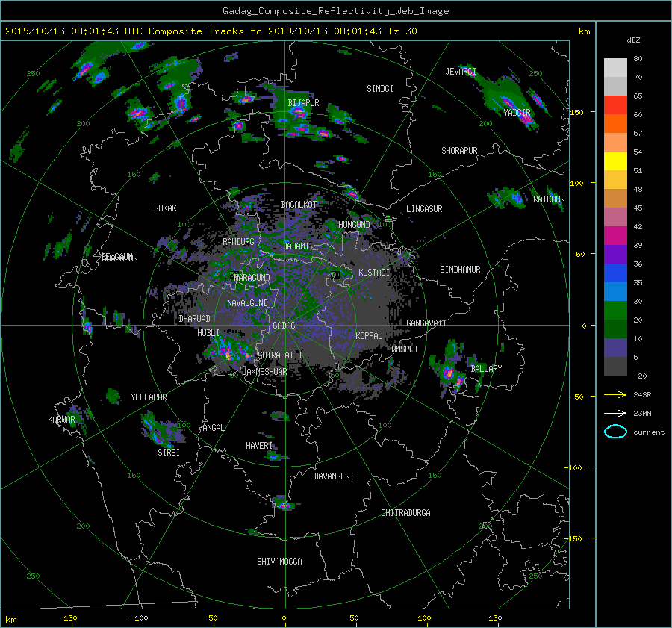Screen dimensions: 672x628
Task: Click the YELLAPUR city label
Action: pyautogui.click(x=149, y=397)
